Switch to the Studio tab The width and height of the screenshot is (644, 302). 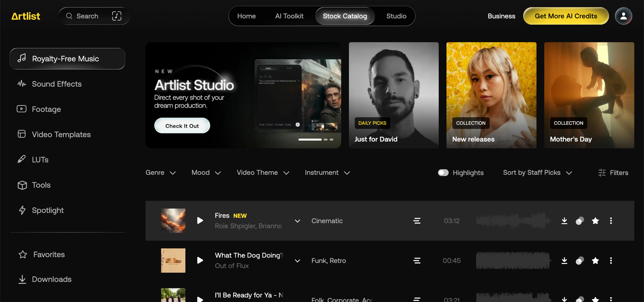pos(396,16)
